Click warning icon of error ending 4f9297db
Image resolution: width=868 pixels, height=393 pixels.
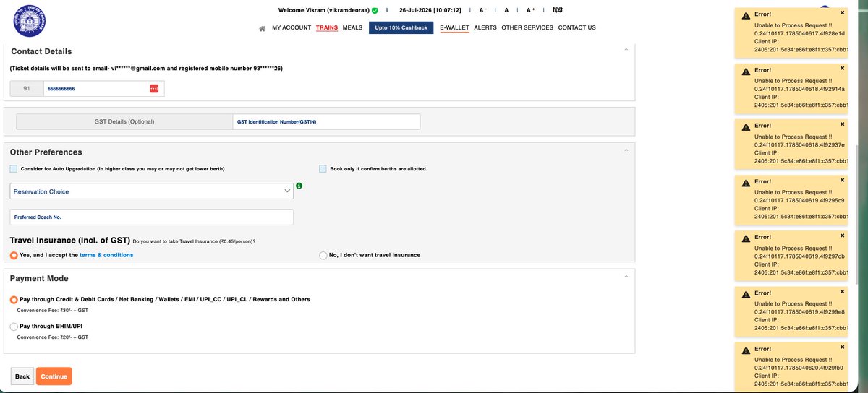(744, 237)
